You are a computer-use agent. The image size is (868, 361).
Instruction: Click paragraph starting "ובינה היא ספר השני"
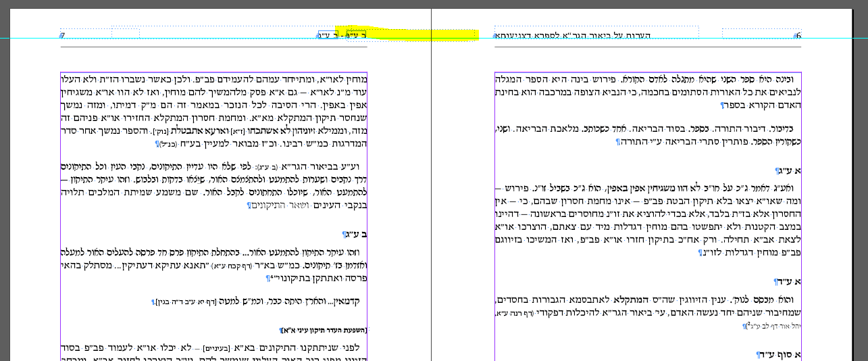click(648, 92)
